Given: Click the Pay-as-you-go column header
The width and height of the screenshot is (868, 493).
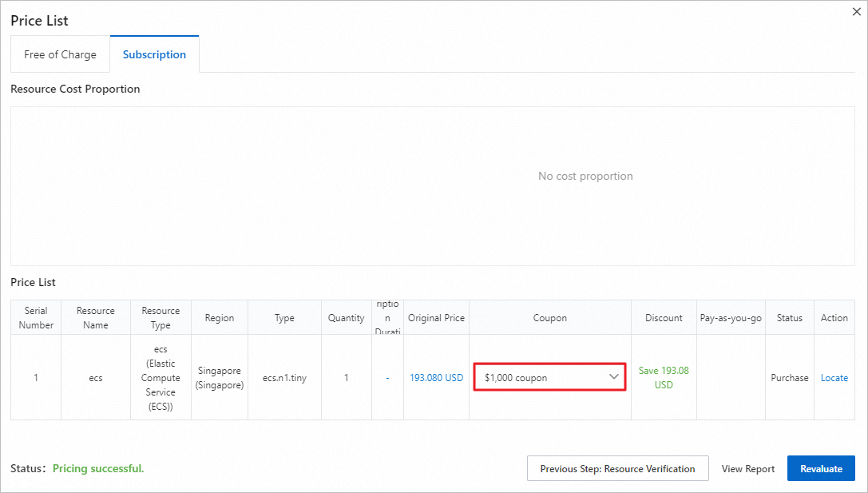Looking at the screenshot, I should coord(731,318).
